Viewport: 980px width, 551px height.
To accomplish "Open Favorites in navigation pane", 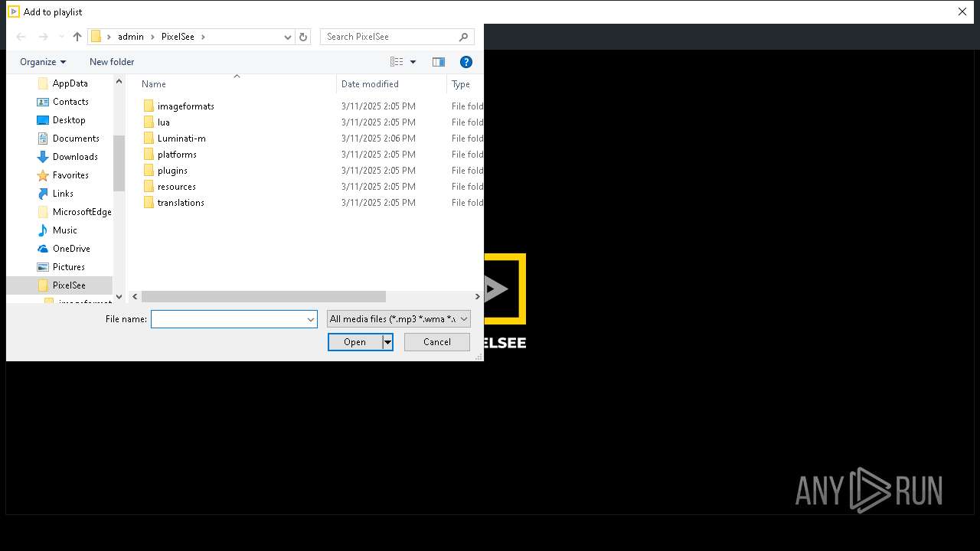I will (x=70, y=175).
